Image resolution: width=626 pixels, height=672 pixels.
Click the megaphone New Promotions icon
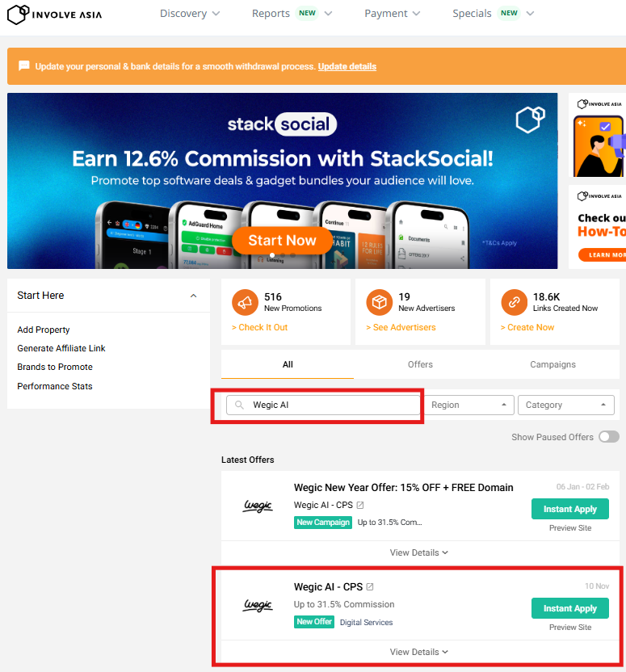pyautogui.click(x=245, y=303)
